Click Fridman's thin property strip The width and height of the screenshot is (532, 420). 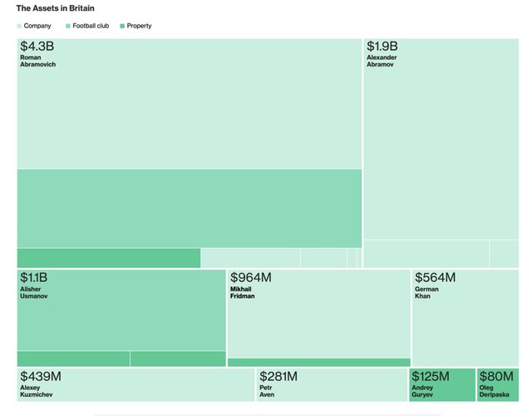coord(318,363)
